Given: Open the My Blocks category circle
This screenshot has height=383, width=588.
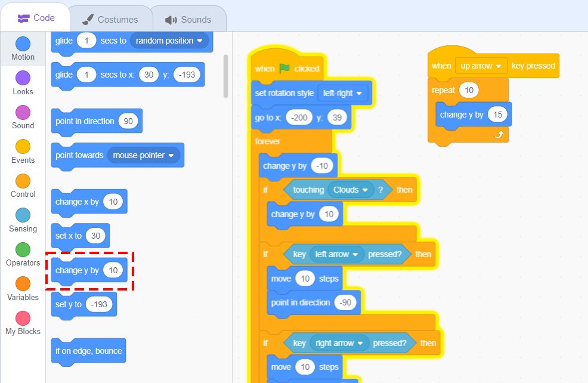Looking at the screenshot, I should (23, 319).
